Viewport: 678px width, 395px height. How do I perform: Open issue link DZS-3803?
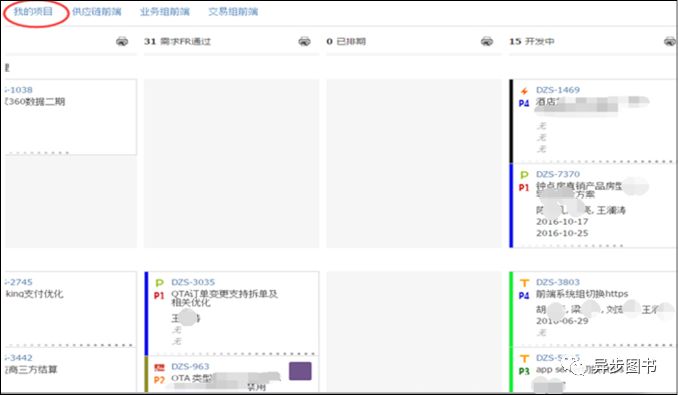[558, 282]
